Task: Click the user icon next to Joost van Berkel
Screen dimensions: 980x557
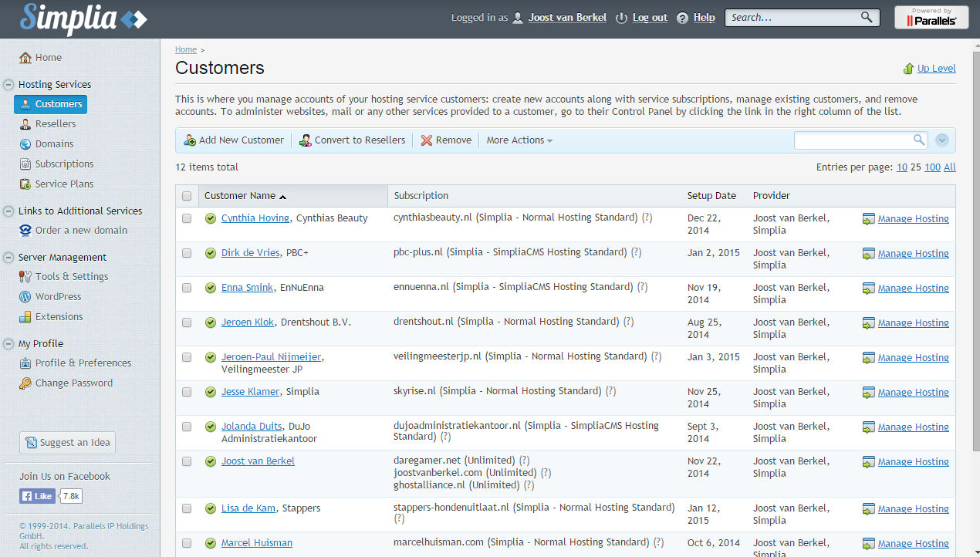Action: (518, 18)
